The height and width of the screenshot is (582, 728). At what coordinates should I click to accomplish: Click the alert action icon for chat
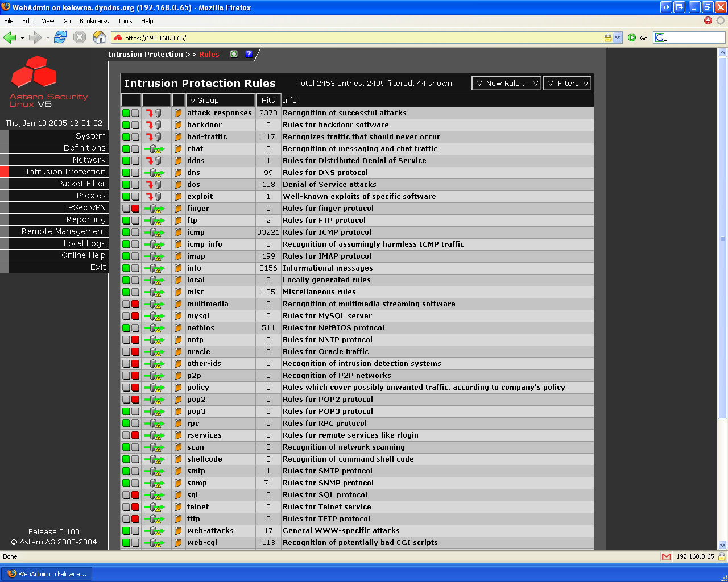click(154, 149)
